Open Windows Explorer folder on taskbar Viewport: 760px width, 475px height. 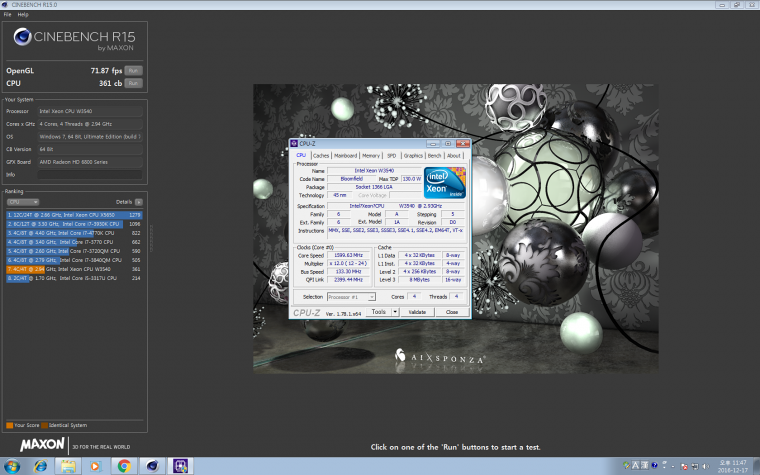pos(68,466)
